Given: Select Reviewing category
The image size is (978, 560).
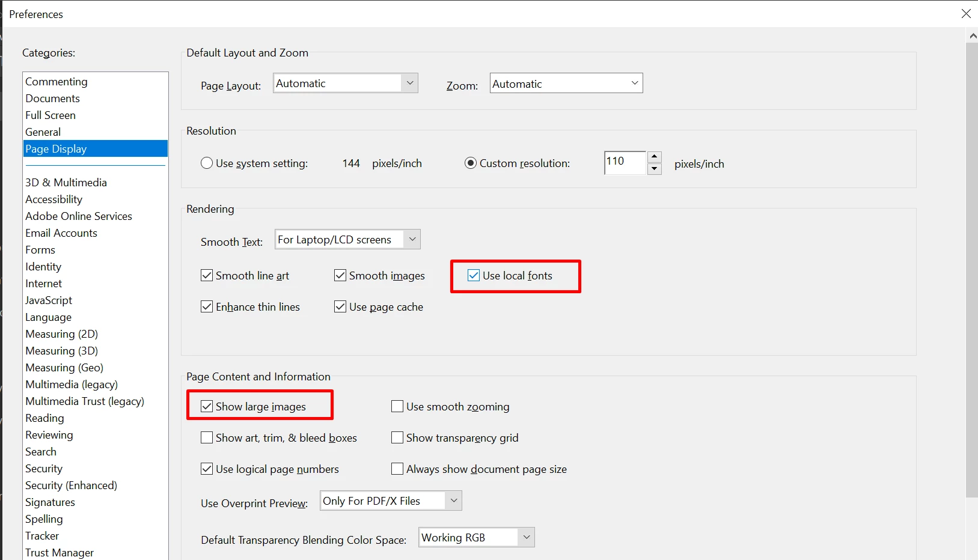Looking at the screenshot, I should coord(95,434).
